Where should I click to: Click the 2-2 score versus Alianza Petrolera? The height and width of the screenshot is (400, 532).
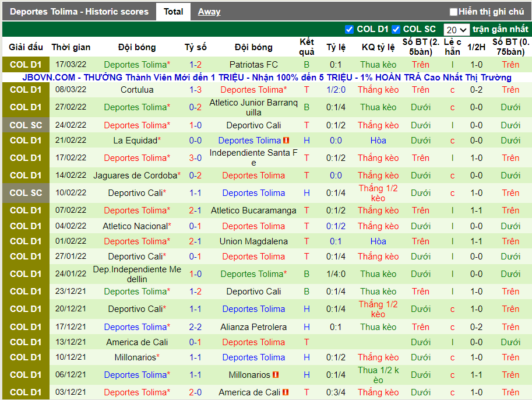pyautogui.click(x=195, y=327)
